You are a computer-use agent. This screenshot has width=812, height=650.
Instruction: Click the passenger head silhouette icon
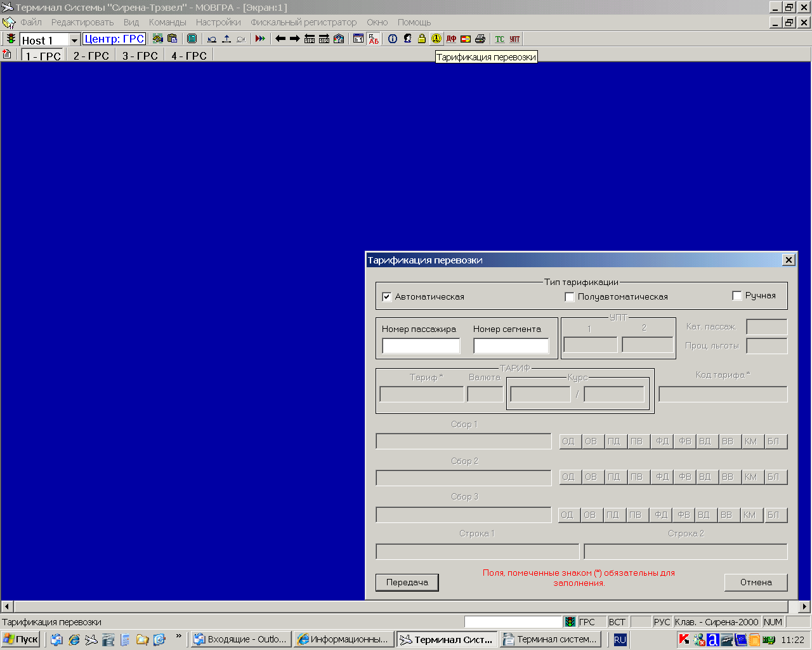click(x=407, y=39)
